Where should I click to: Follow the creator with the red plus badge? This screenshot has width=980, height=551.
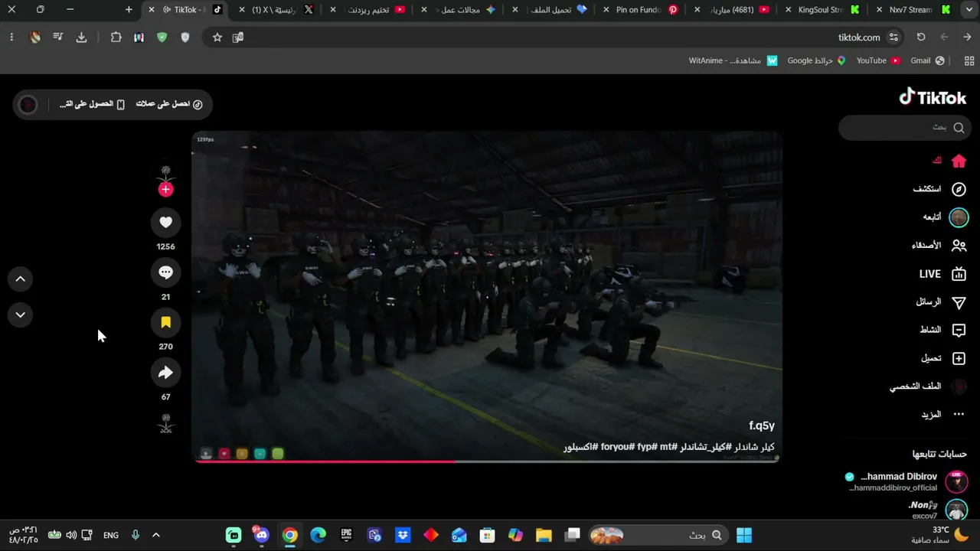point(165,190)
